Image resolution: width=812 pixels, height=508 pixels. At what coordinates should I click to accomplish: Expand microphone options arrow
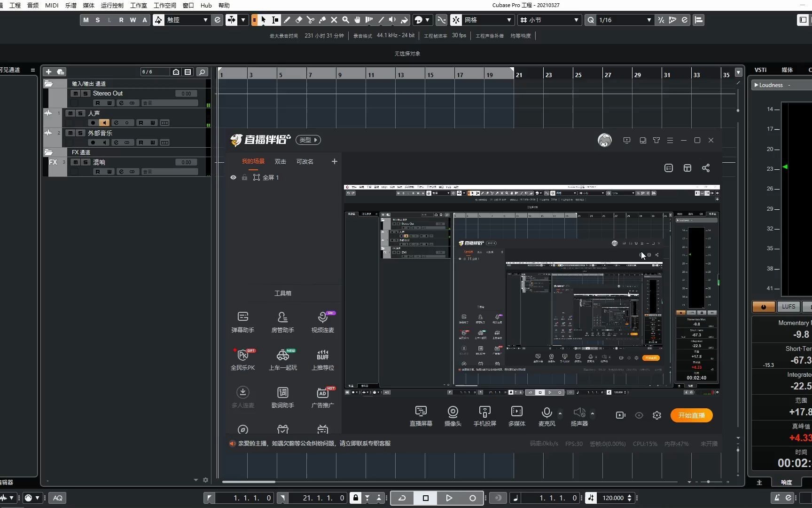560,413
